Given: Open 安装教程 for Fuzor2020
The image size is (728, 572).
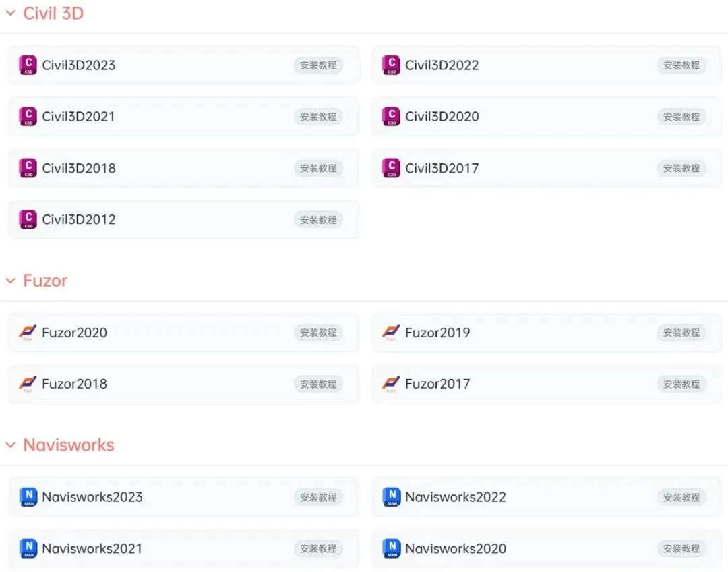Looking at the screenshot, I should point(318,333).
